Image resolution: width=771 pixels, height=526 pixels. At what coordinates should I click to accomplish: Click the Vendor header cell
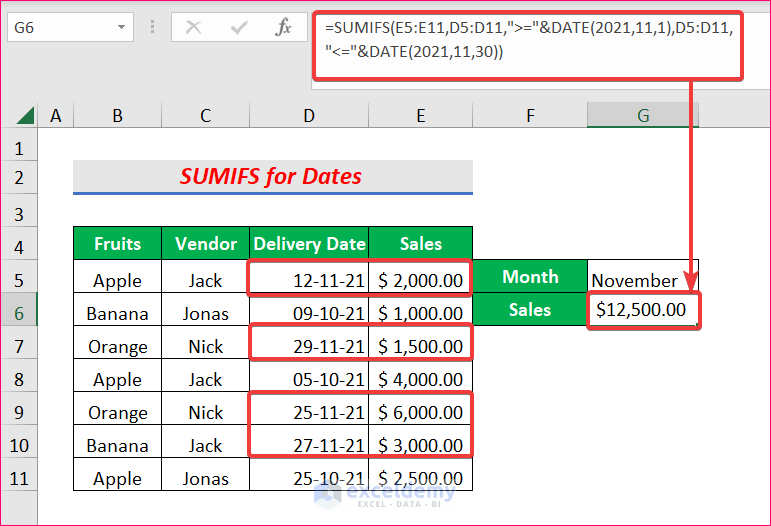pos(205,243)
